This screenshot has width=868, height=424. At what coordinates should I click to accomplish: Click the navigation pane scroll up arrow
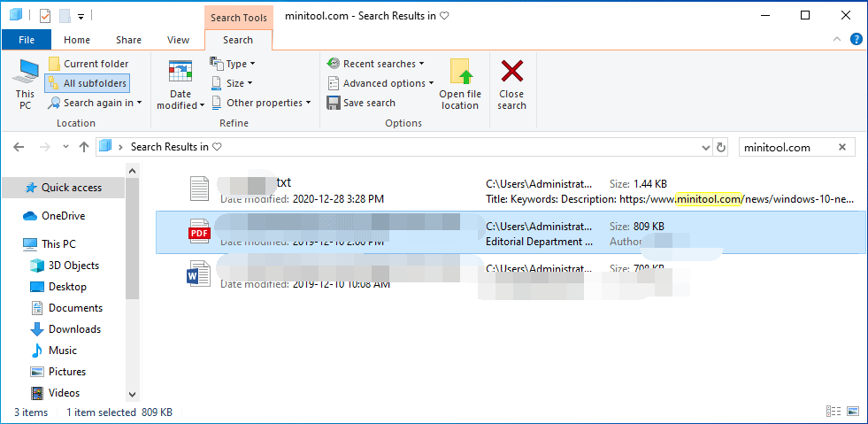133,169
